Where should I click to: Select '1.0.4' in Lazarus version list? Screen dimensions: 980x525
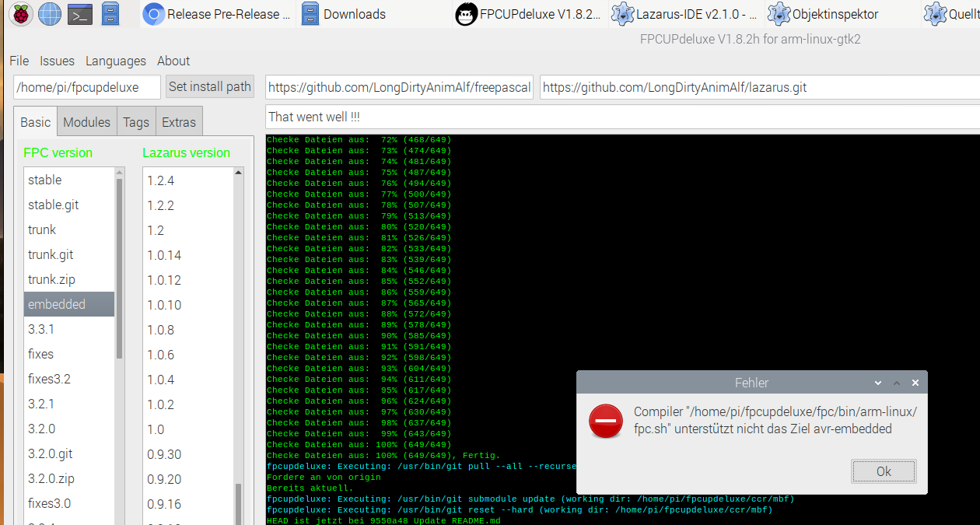point(188,380)
